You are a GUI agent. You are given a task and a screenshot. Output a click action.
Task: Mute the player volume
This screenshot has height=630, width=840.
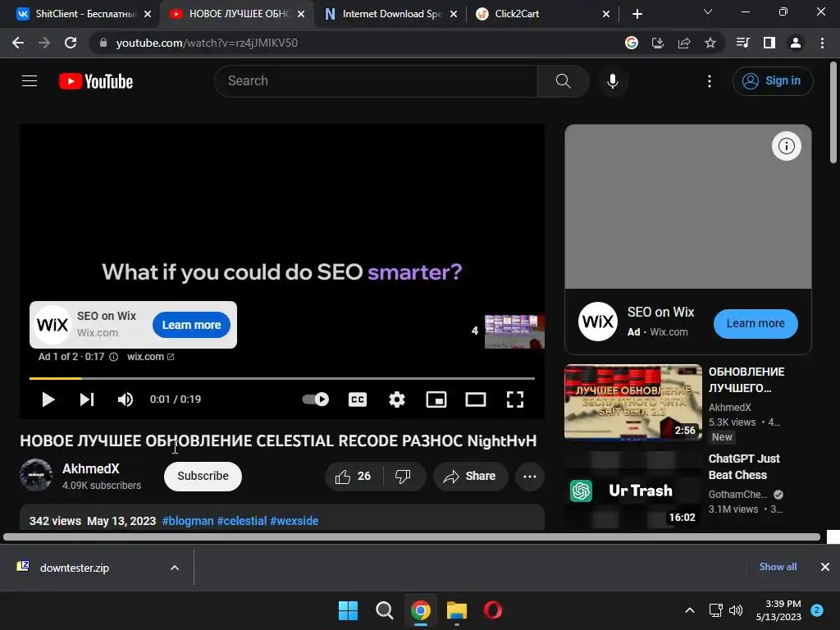tap(126, 399)
